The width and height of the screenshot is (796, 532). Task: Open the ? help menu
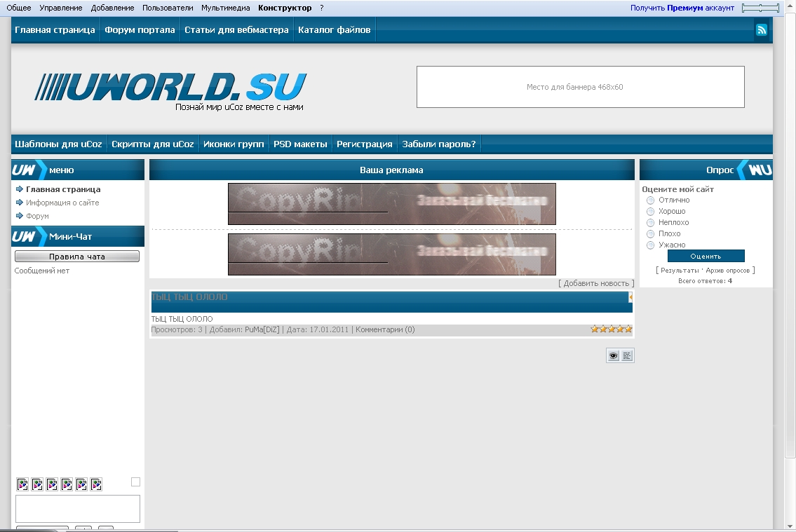pos(321,8)
